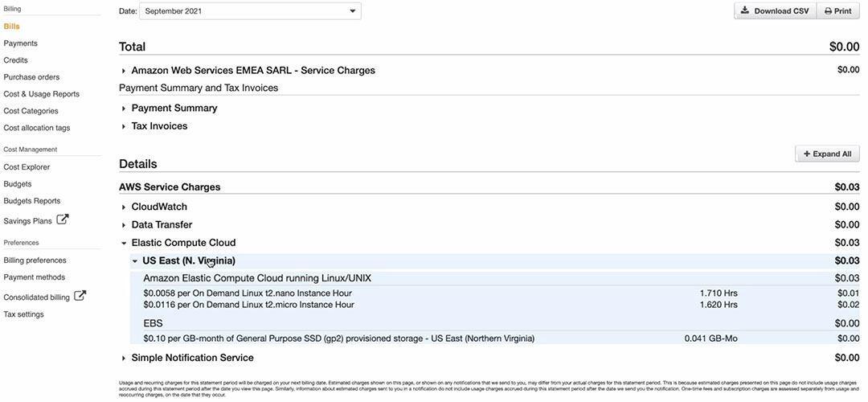Viewport: 868px width, 402px height.
Task: Open the Date dropdown showing September 2021
Action: 250,11
